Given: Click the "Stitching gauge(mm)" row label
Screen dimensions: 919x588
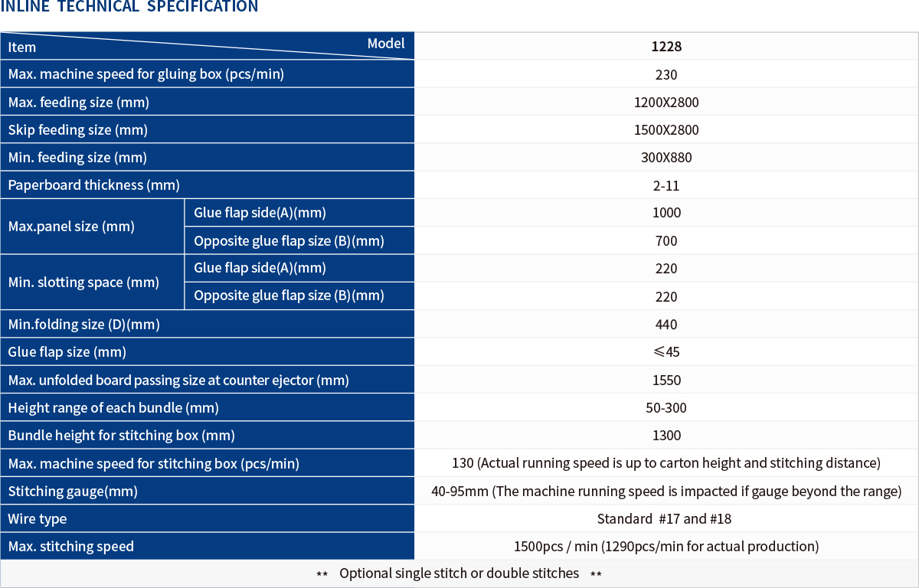Looking at the screenshot, I should point(73,492).
